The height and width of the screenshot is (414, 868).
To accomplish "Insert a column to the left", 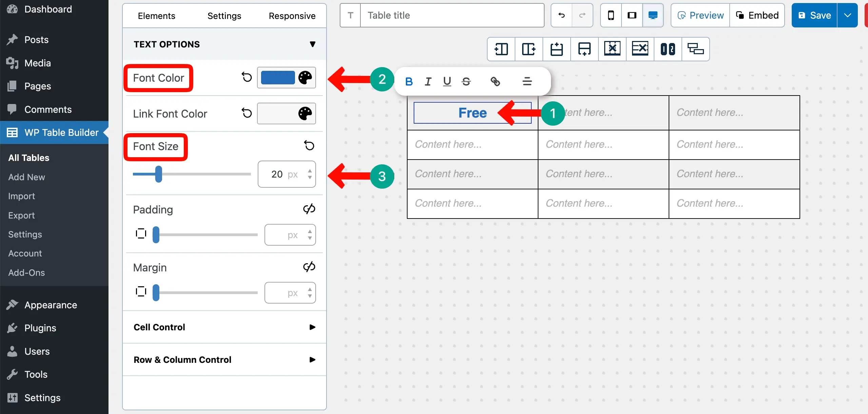I will pos(501,49).
